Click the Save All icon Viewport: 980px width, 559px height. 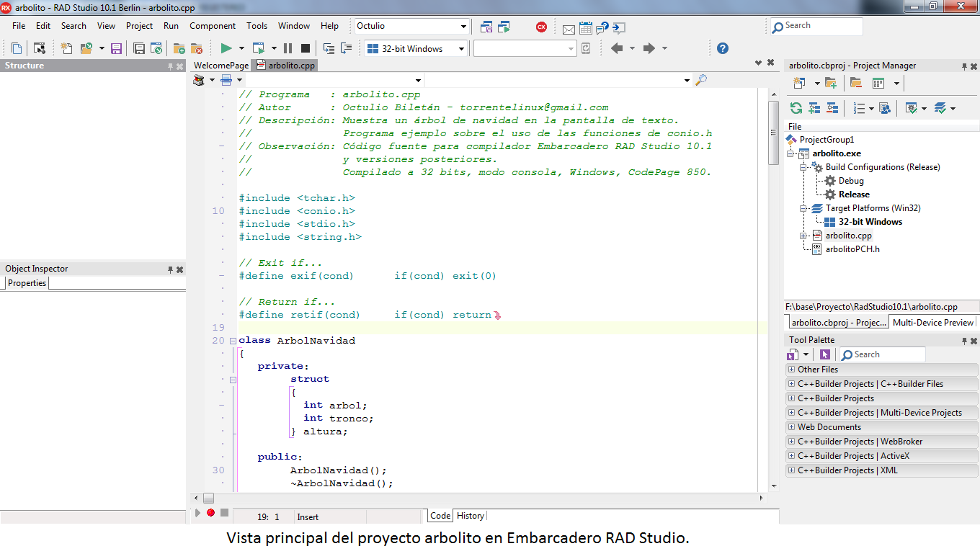pyautogui.click(x=140, y=48)
